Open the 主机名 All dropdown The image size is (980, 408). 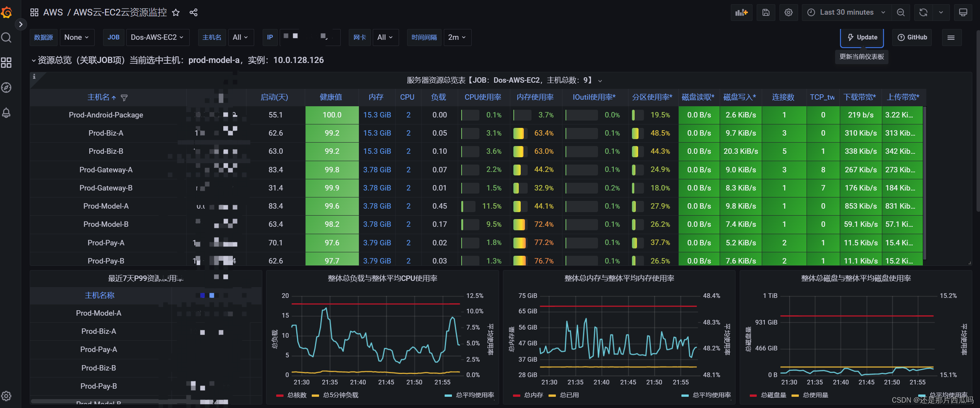tap(240, 37)
